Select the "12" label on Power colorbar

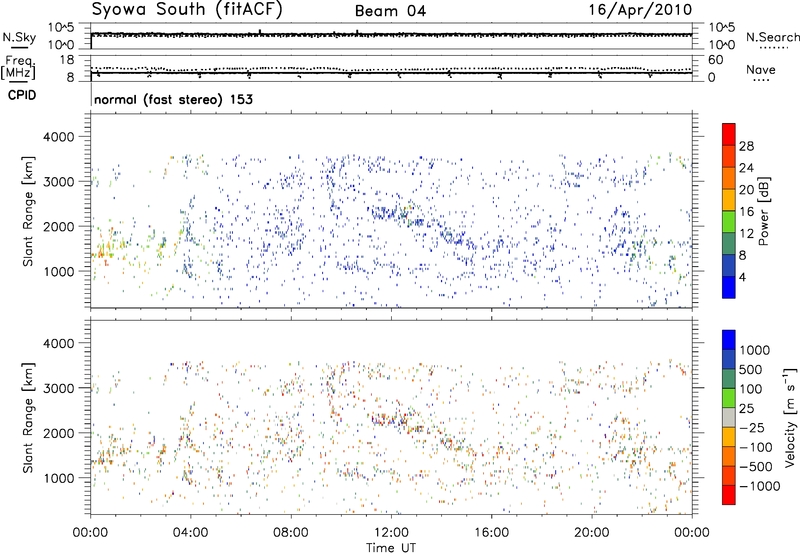pos(746,234)
